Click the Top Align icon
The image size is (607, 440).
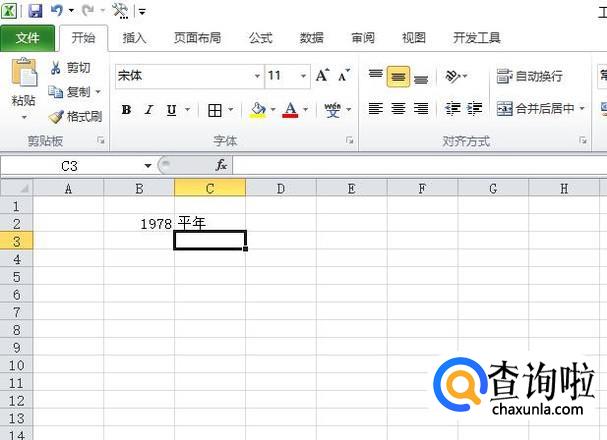[x=376, y=75]
